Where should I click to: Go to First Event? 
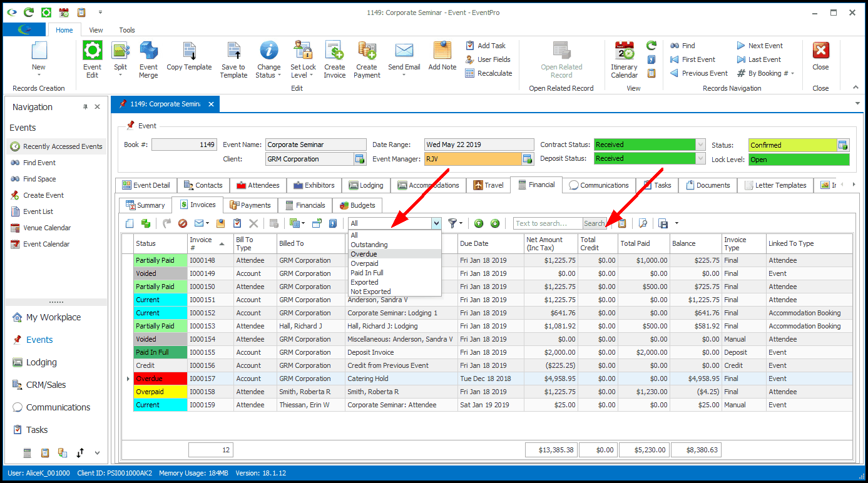693,59
